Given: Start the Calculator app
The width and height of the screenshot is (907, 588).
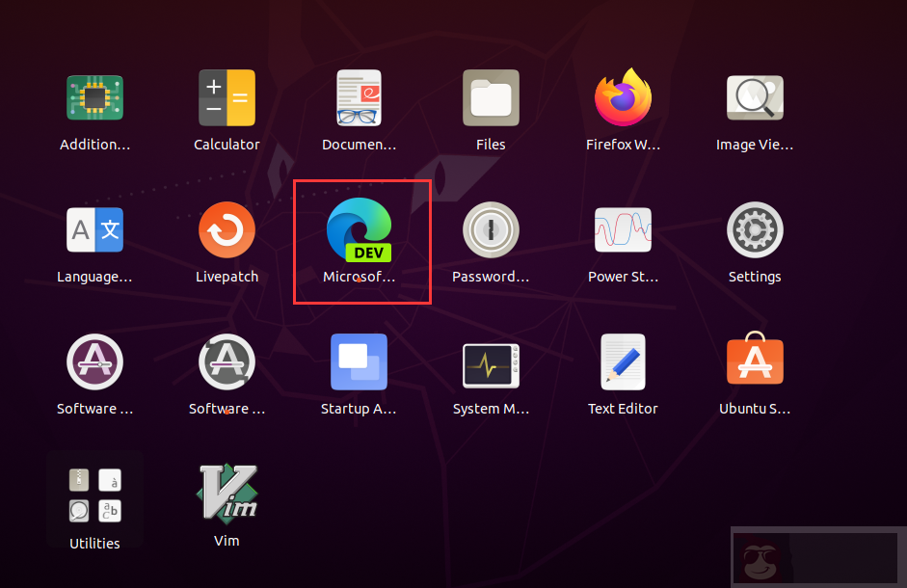Looking at the screenshot, I should 227,97.
